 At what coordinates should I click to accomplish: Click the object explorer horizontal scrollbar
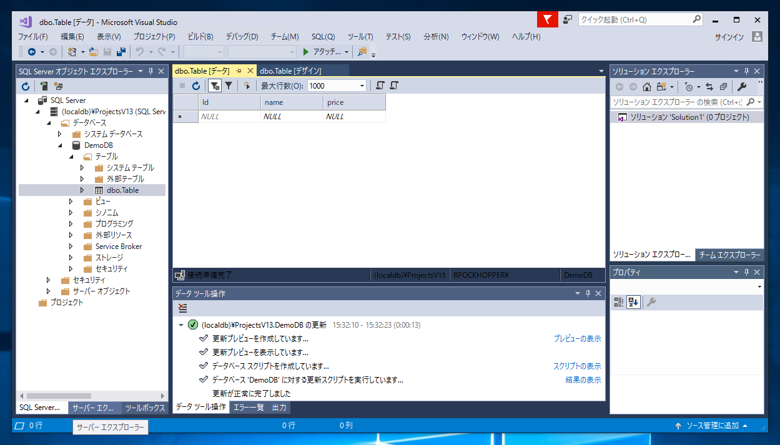[92, 396]
